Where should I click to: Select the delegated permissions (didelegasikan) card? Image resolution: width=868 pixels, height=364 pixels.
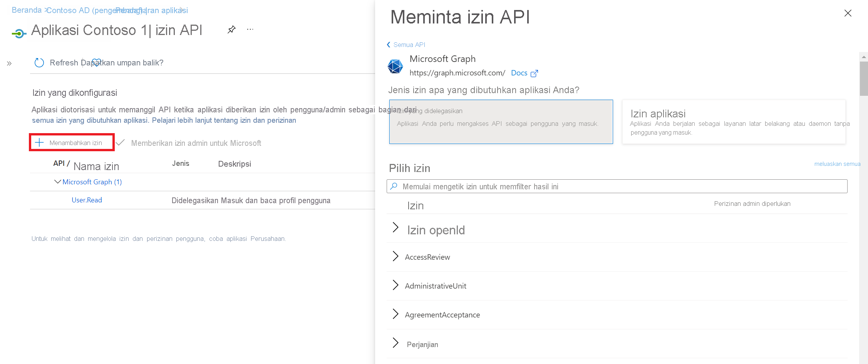(x=501, y=122)
